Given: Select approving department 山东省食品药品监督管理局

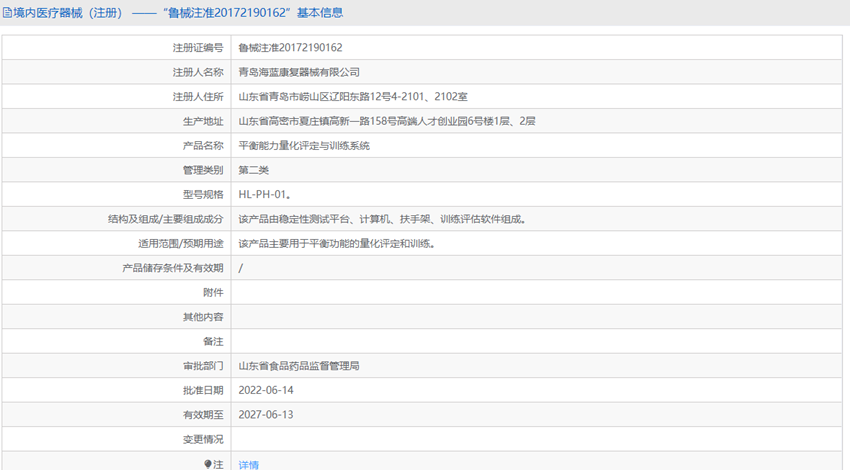Looking at the screenshot, I should pos(299,366).
